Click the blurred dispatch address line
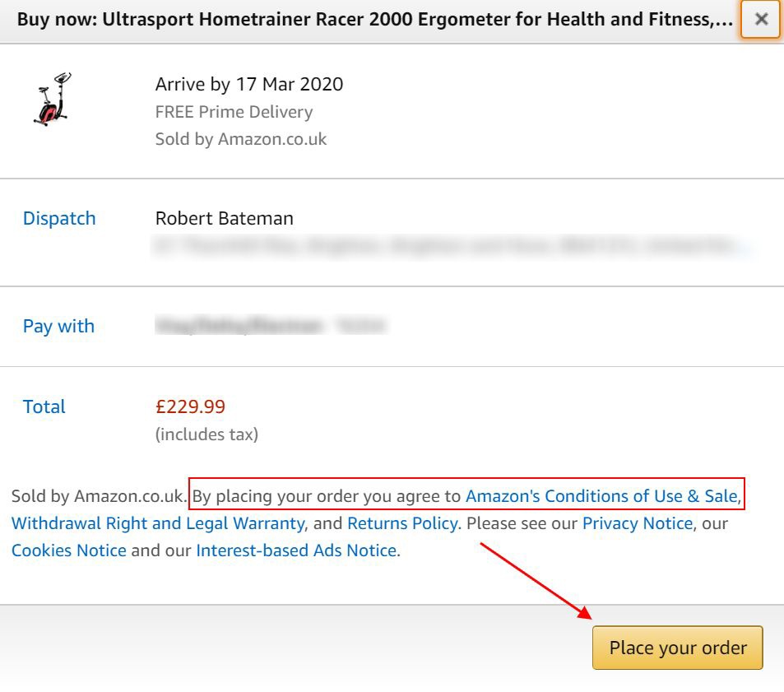The width and height of the screenshot is (784, 692). (451, 245)
